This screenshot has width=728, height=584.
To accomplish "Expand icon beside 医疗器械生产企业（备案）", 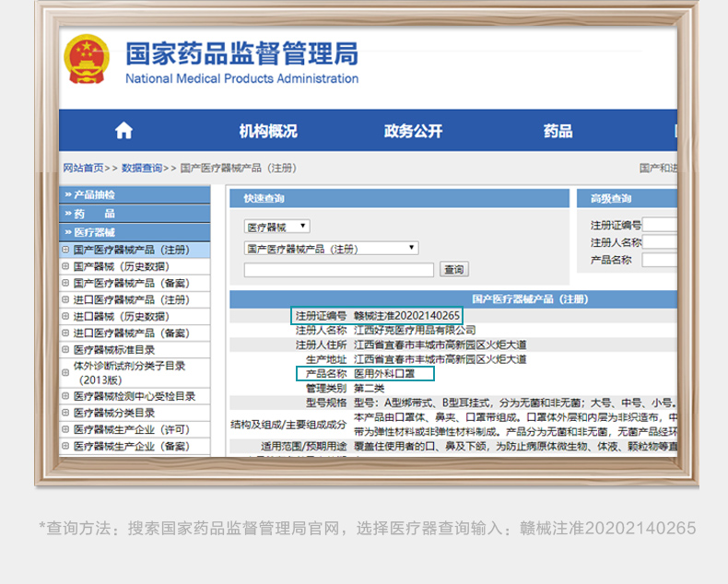I will tap(65, 446).
